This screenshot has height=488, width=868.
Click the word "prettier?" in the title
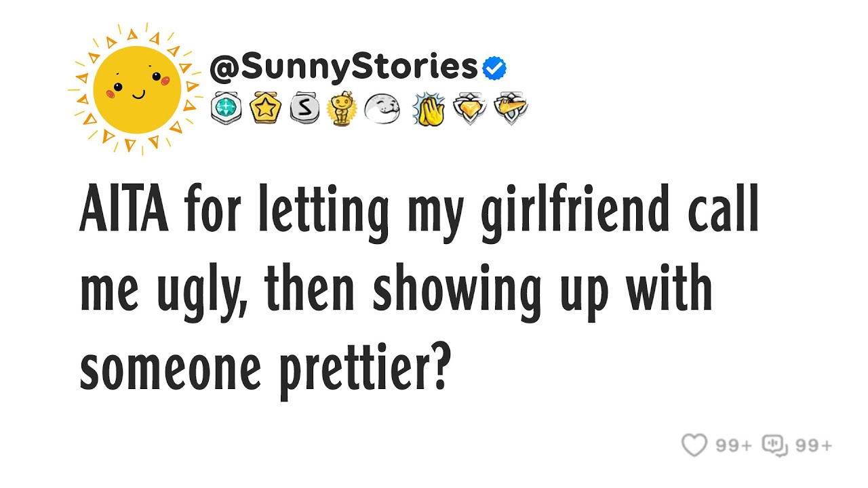coord(364,371)
